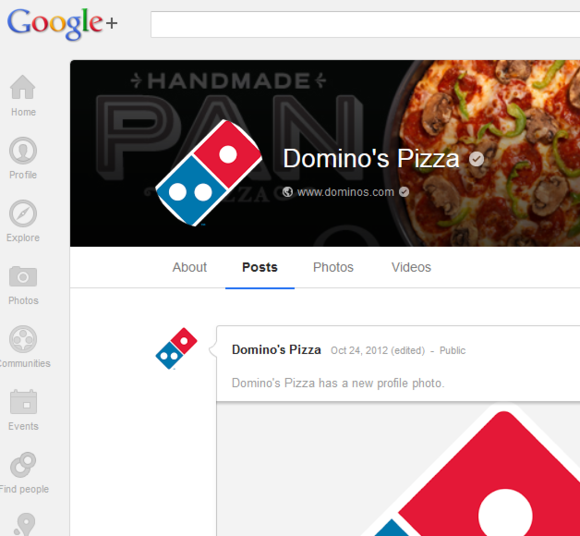
Task: Switch to the About tab
Action: pos(189,267)
